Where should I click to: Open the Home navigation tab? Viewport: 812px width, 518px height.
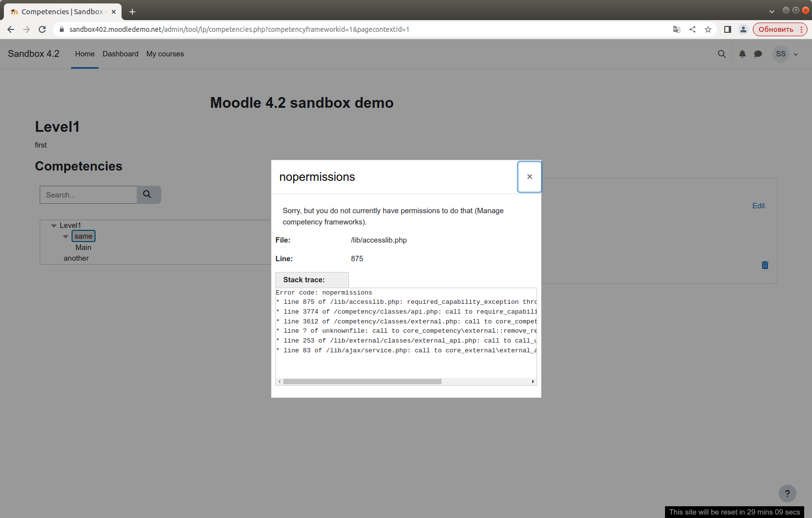(x=85, y=54)
